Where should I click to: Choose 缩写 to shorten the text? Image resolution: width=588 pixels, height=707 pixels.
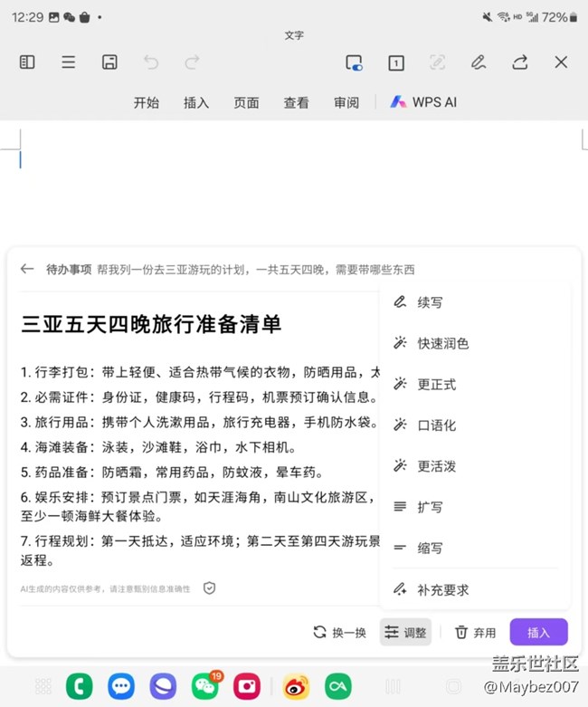tap(475, 548)
